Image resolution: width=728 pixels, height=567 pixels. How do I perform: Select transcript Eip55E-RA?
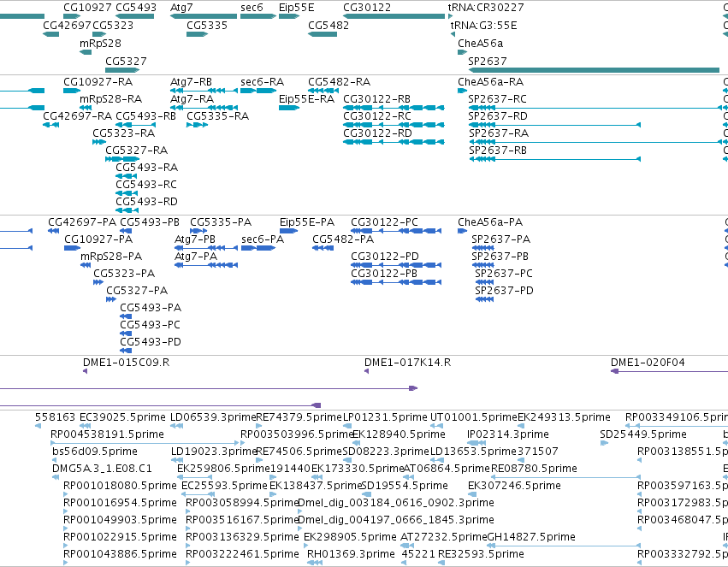pos(289,108)
